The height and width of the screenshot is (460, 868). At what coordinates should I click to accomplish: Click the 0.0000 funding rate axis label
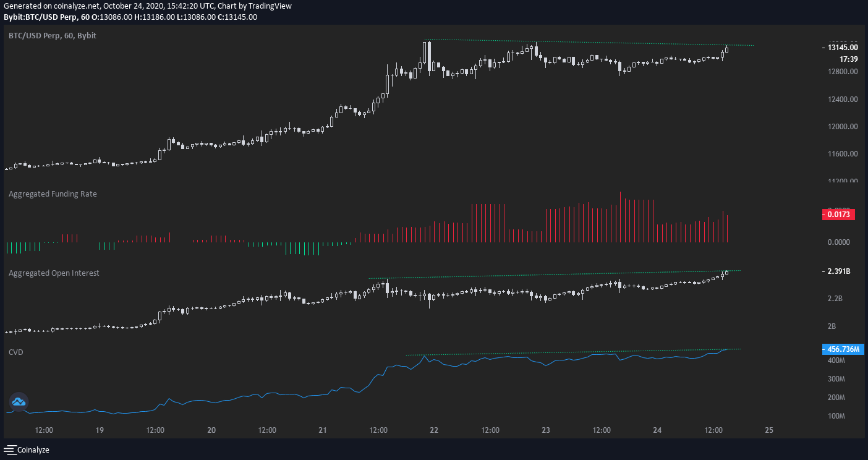click(x=839, y=242)
